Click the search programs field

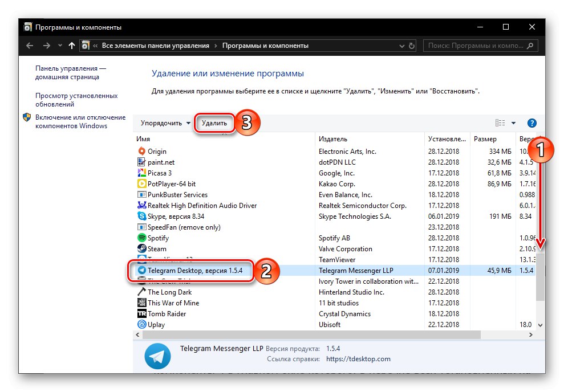point(481,46)
